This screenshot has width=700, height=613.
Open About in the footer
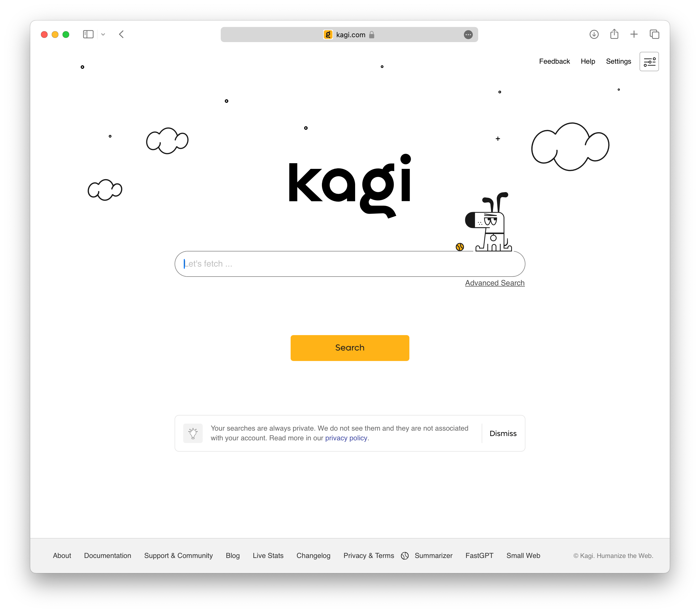62,556
